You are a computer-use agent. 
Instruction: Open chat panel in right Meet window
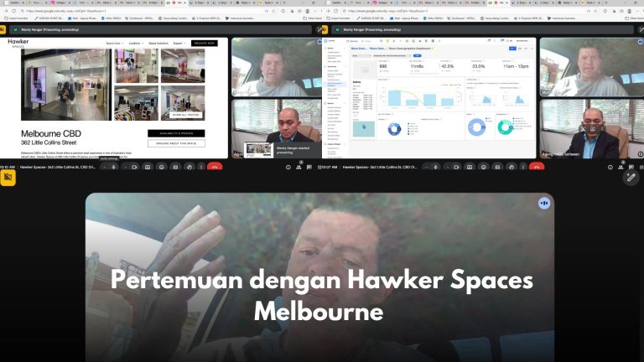[631, 167]
